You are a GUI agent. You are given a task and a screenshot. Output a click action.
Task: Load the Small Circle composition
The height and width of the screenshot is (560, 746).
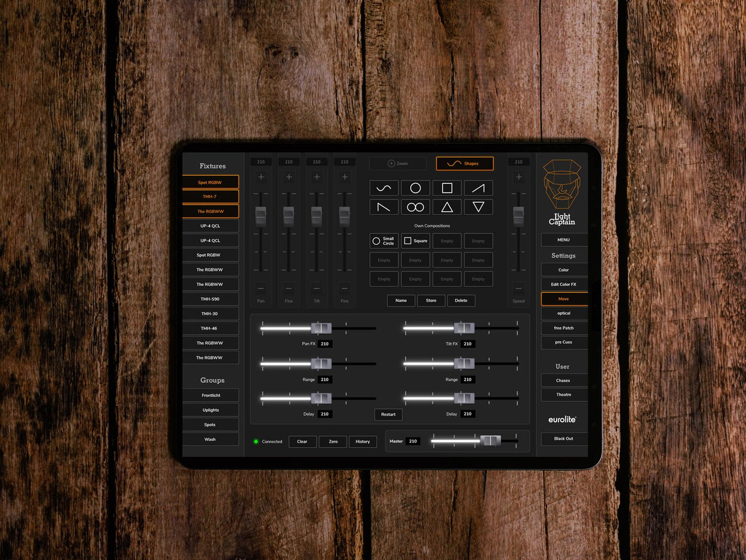coord(383,241)
